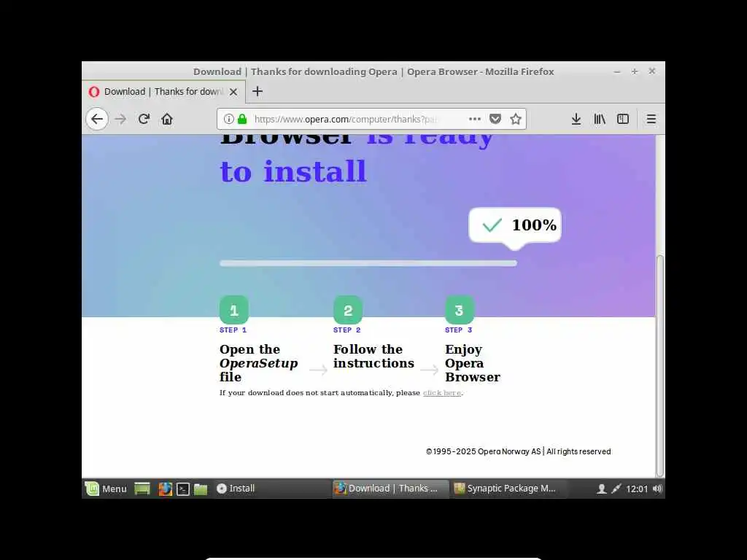
Task: Open the Linux Mint Menu button
Action: pos(107,489)
